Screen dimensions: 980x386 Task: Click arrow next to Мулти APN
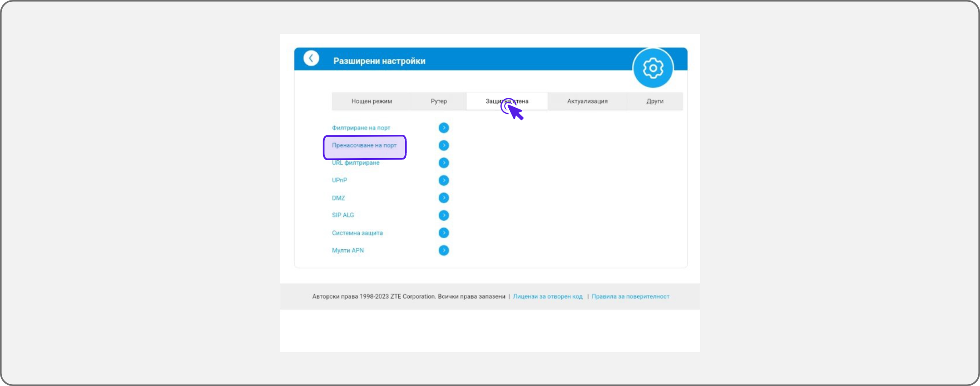pyautogui.click(x=444, y=250)
